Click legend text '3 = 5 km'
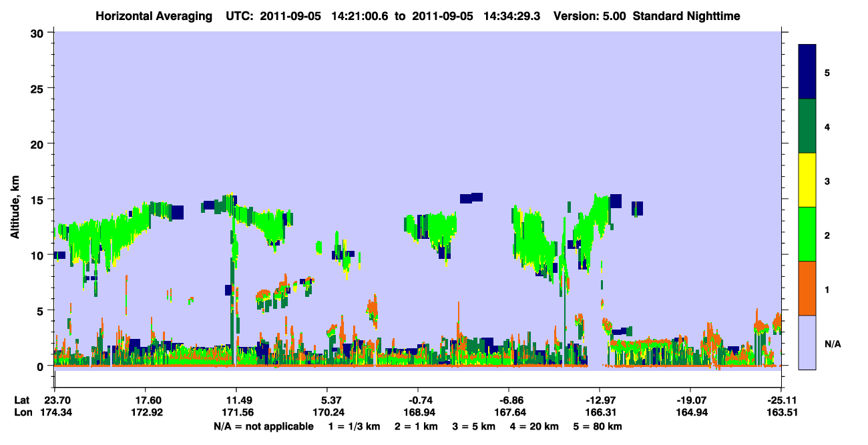Viewport: 868px width, 445px height. (x=474, y=426)
